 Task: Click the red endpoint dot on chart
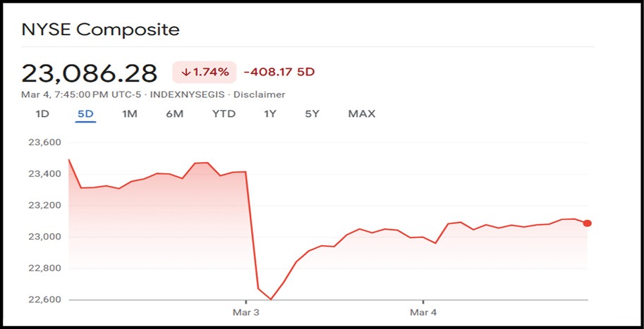(588, 223)
